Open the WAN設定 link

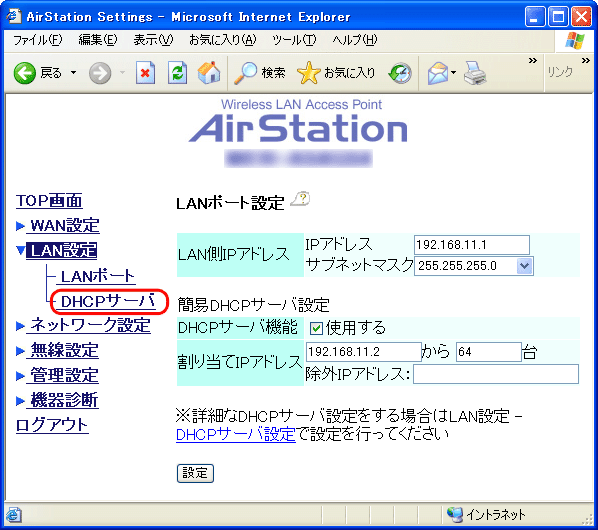[64, 225]
